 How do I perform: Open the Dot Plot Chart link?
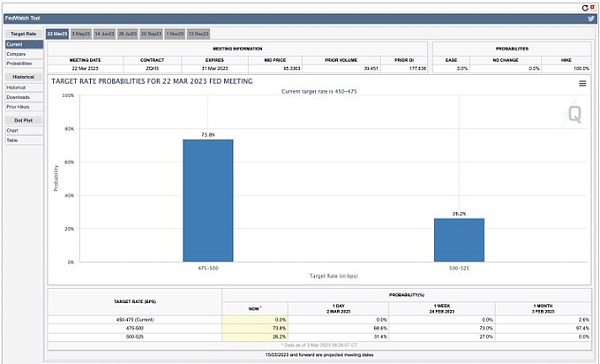point(24,131)
